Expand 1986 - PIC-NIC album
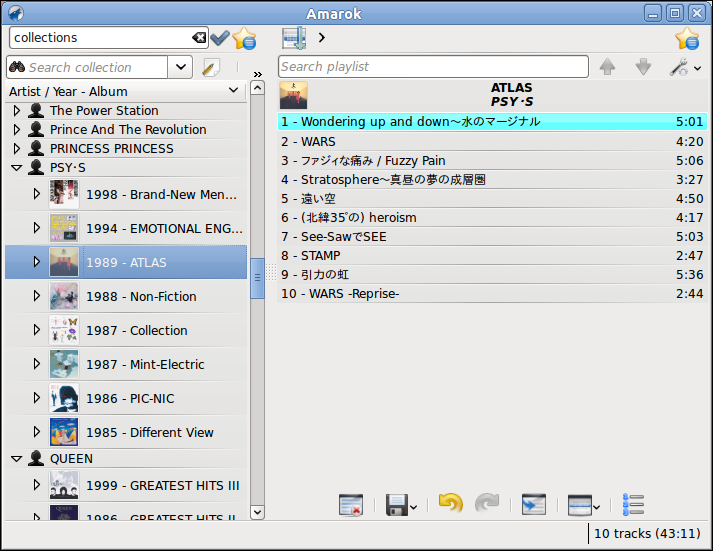713x551 pixels. (x=37, y=398)
